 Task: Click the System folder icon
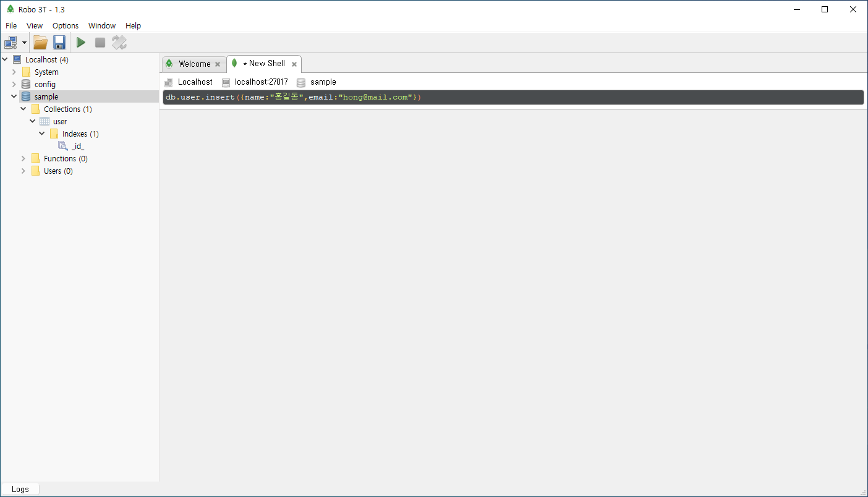click(26, 72)
